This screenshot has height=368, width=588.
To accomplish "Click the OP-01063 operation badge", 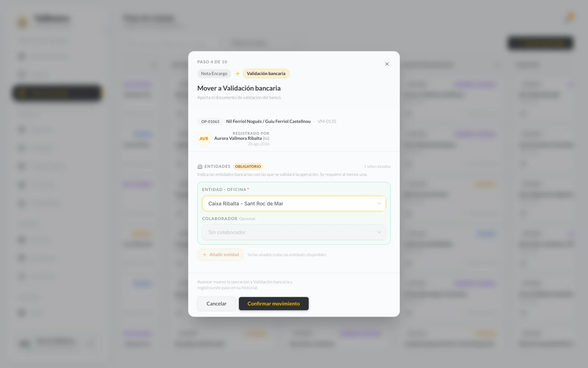I will (x=210, y=121).
